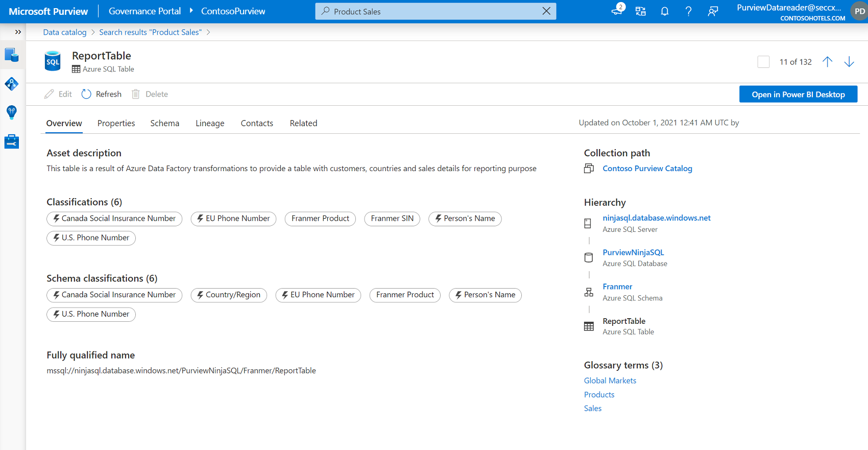Screen dimensions: 868x450
Task: Refresh the asset details
Action: pyautogui.click(x=102, y=94)
